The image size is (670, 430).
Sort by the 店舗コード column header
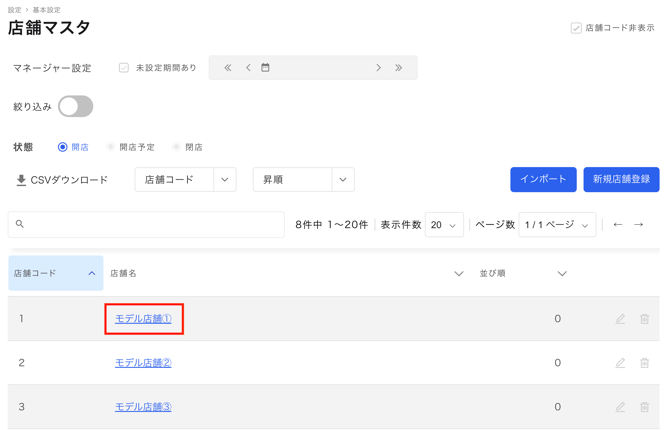click(x=55, y=273)
